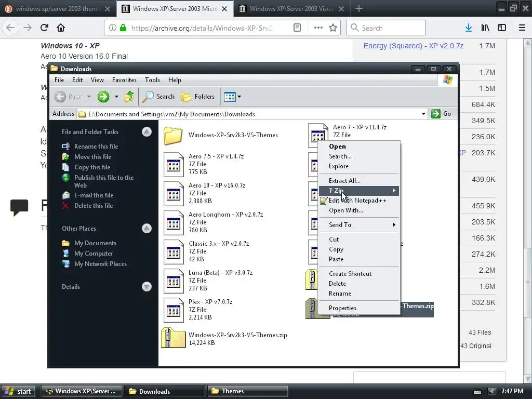
Task: Toggle Firefox sidebar icon
Action: [x=502, y=28]
